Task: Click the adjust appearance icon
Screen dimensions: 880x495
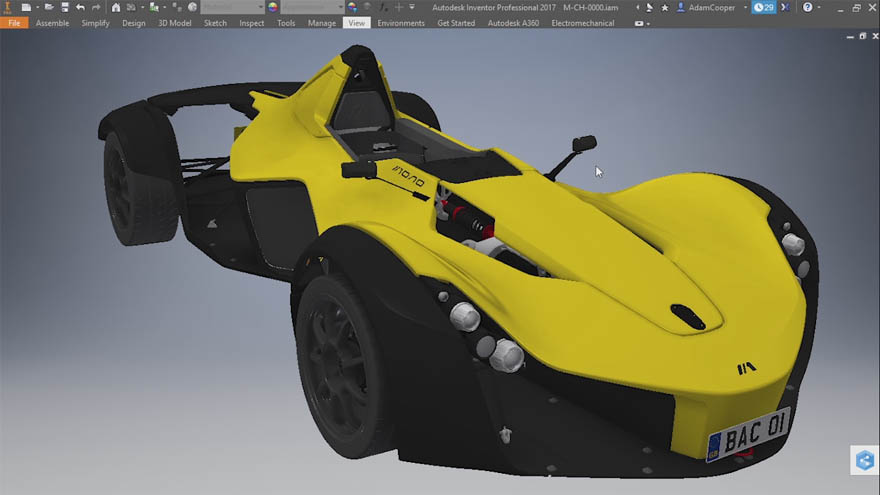Action: (352, 7)
